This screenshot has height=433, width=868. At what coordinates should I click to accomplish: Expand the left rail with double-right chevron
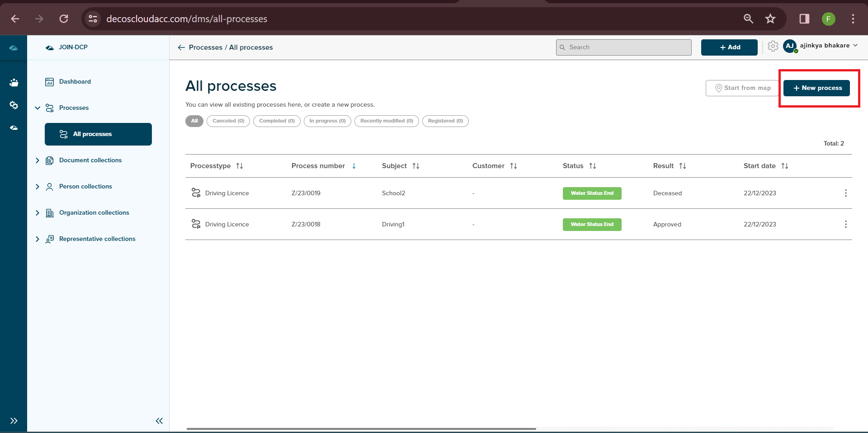pos(14,421)
